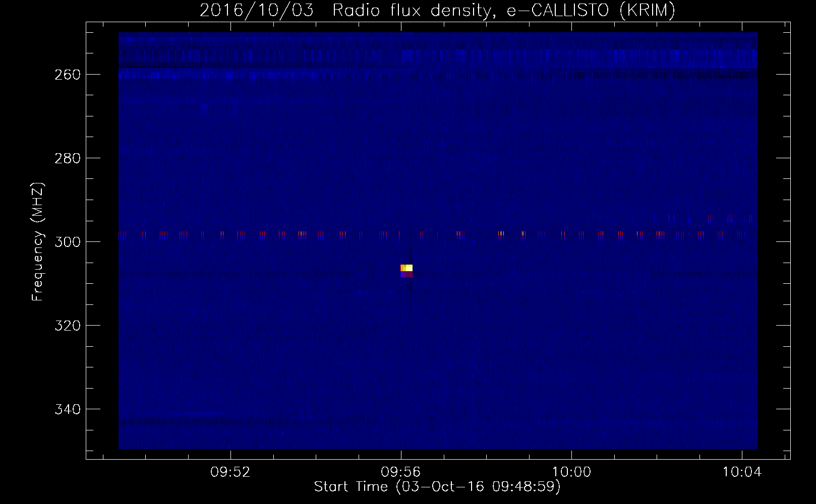Select the 260 frequency tick label
This screenshot has width=816, height=504.
pos(67,75)
